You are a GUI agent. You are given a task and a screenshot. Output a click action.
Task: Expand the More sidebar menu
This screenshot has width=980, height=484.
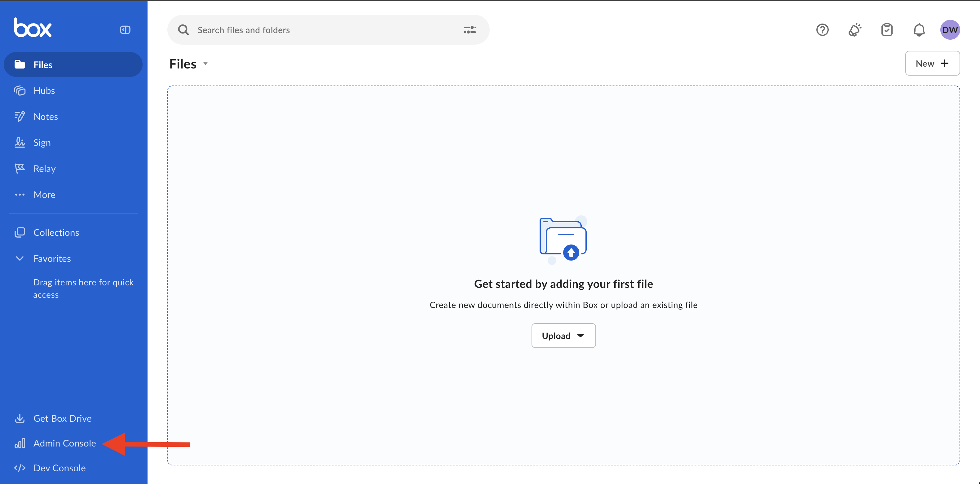click(44, 195)
